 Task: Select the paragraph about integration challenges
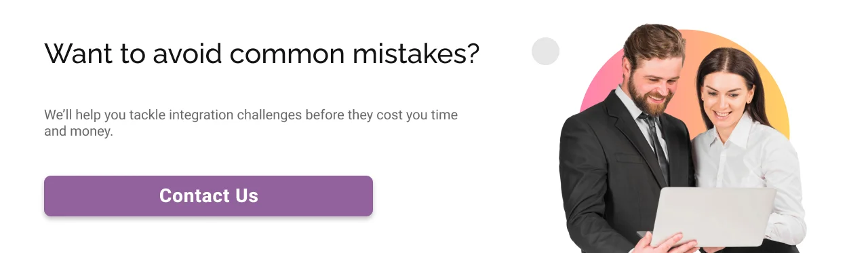[251, 123]
